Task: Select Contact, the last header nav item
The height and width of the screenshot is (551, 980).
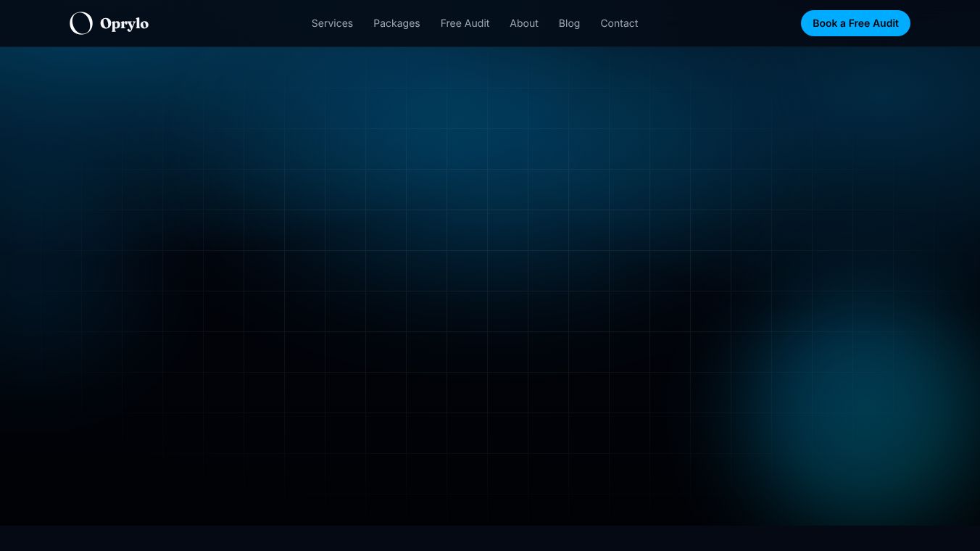Action: [619, 23]
